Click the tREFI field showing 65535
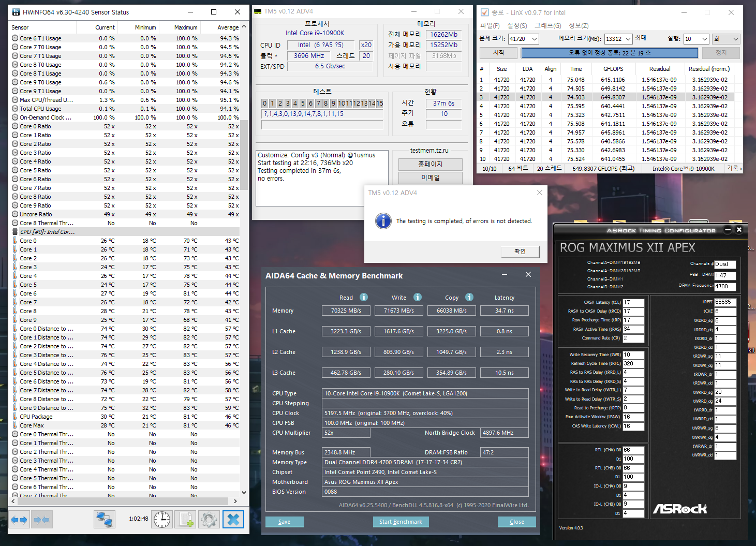 pyautogui.click(x=725, y=302)
